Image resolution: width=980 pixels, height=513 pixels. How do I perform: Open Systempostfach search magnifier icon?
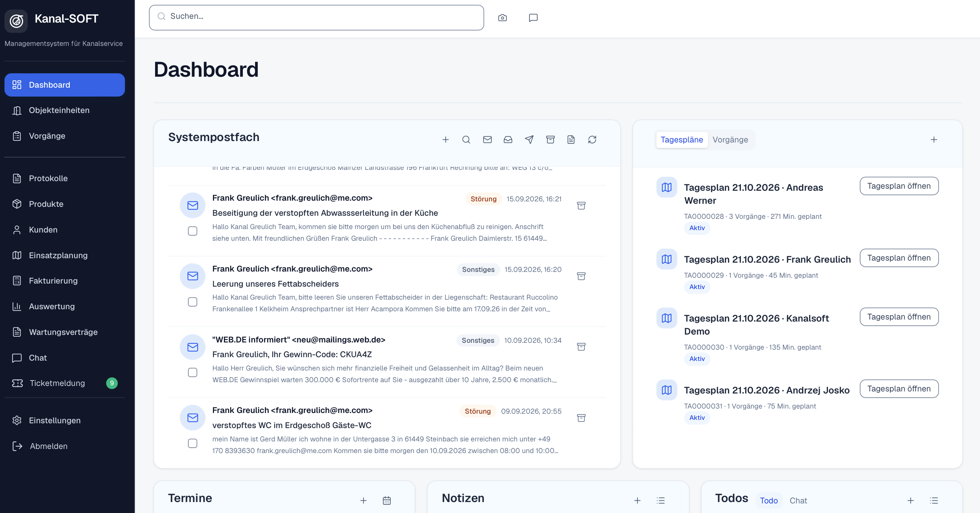466,140
